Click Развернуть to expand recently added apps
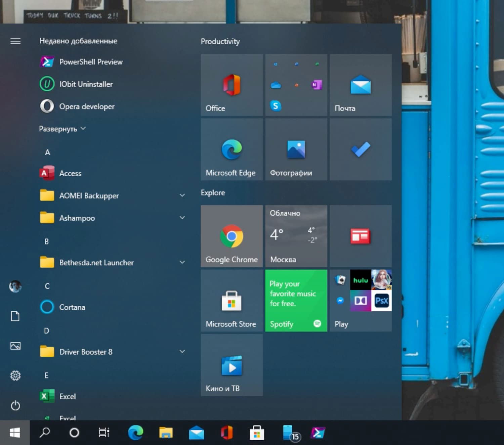Screen dimensions: 504x445 coord(62,129)
